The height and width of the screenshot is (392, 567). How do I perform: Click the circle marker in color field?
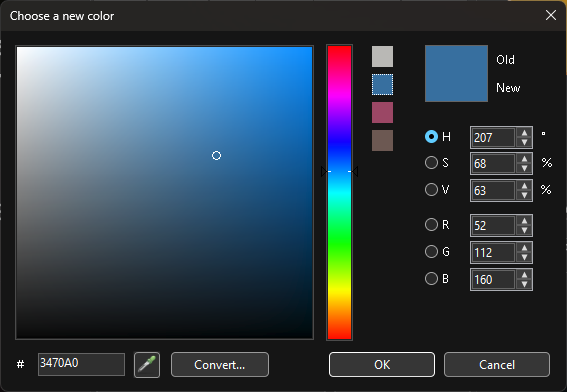point(216,155)
